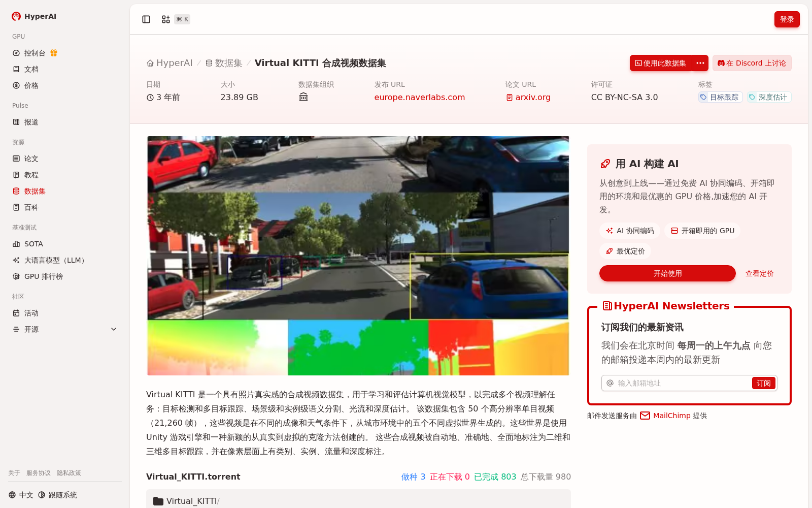This screenshot has width=812, height=508.
Task: Open 教程 in the sidebar
Action: [x=64, y=175]
